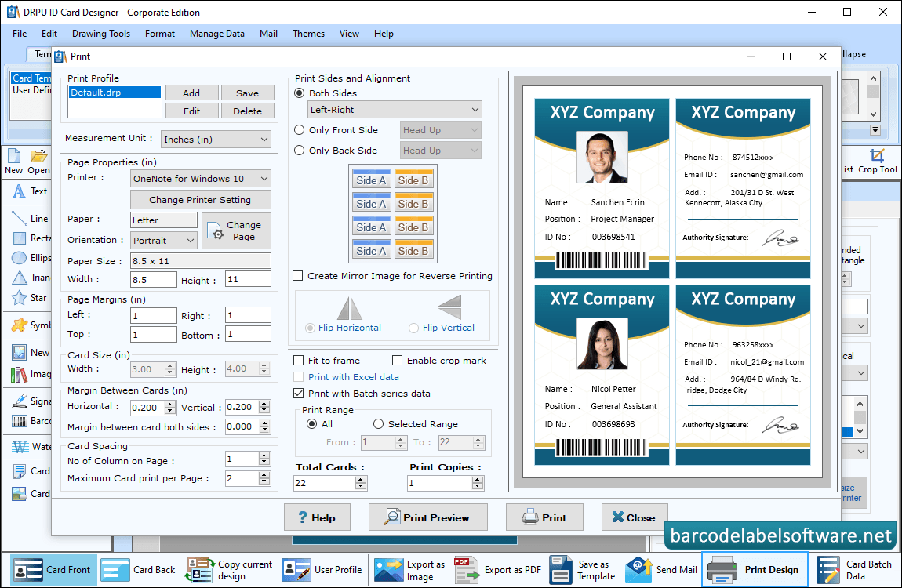The width and height of the screenshot is (902, 588).
Task: Click the New document icon
Action: click(14, 156)
